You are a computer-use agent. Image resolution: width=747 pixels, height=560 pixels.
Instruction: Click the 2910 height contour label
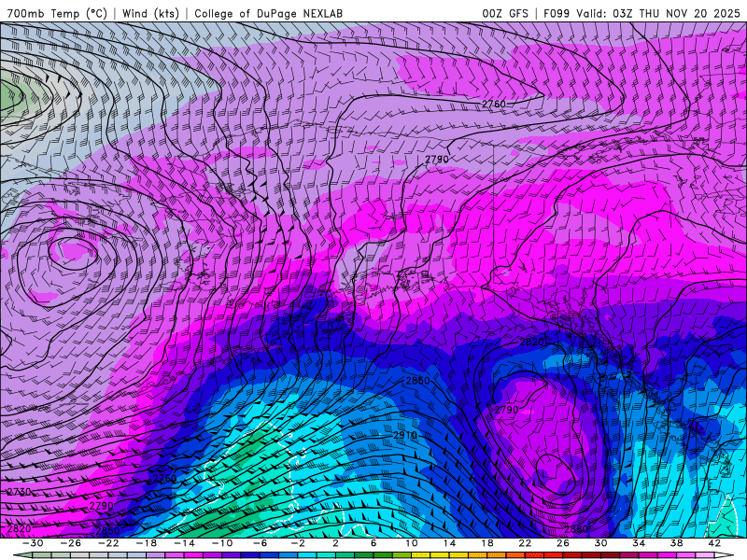coord(405,435)
